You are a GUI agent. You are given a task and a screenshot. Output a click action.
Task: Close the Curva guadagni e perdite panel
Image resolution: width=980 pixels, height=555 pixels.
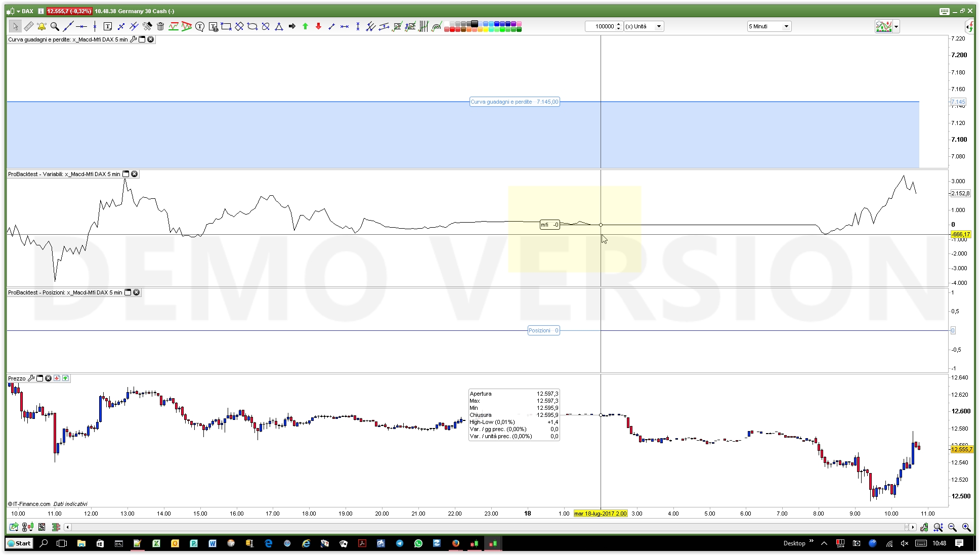(151, 39)
